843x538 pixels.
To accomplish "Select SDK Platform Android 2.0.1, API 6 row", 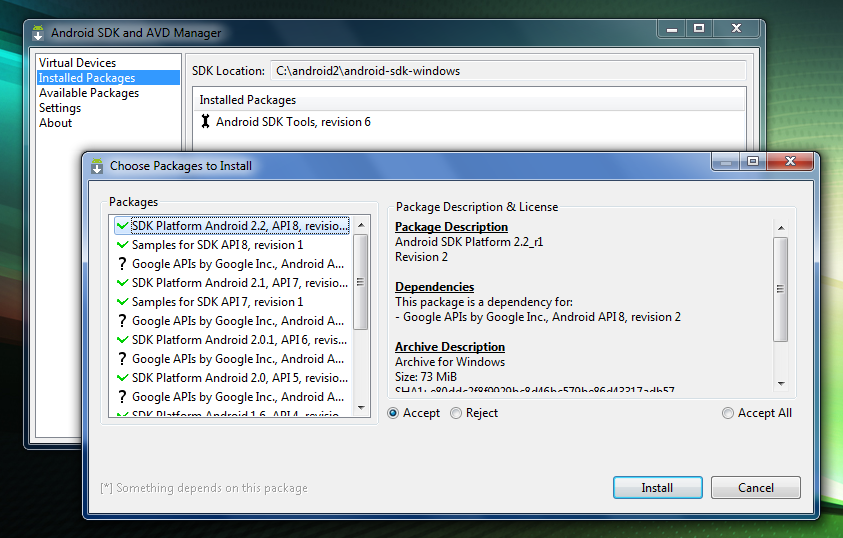I will (232, 340).
